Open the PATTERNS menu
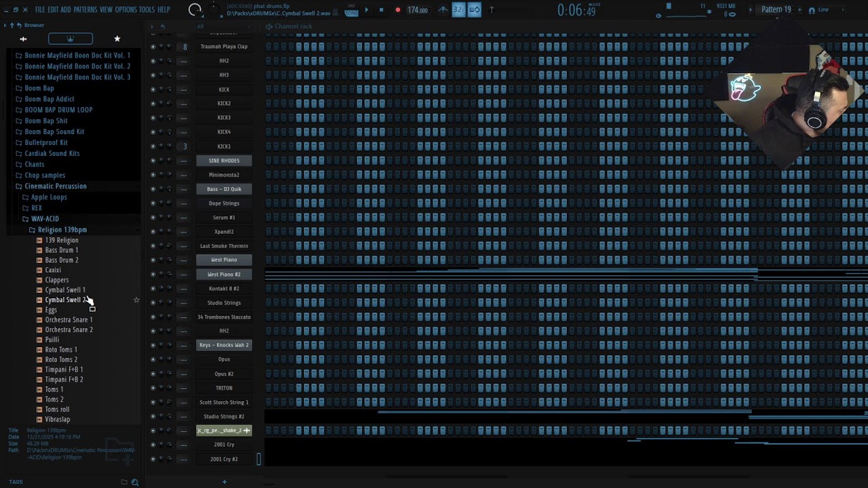The height and width of the screenshot is (488, 868). pyautogui.click(x=85, y=9)
